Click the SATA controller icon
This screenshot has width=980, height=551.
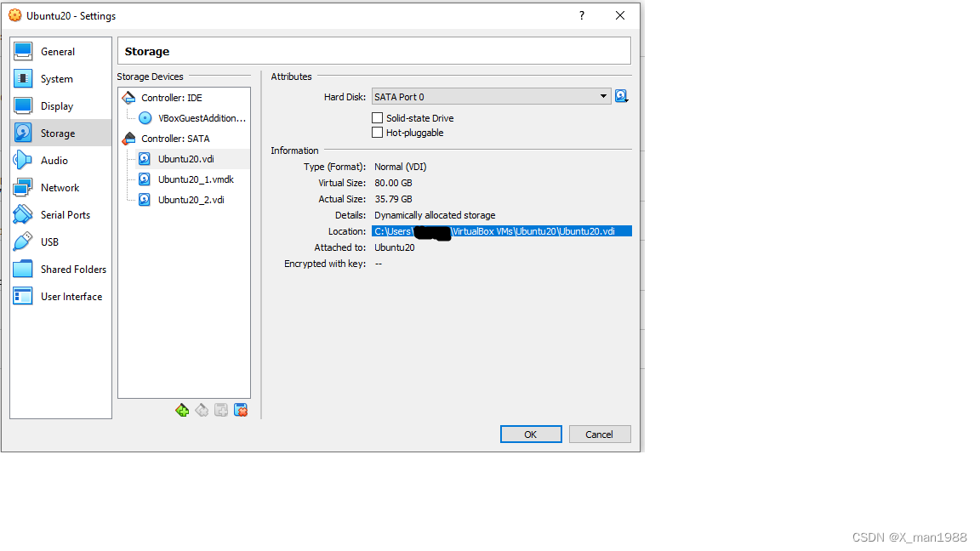coord(128,139)
